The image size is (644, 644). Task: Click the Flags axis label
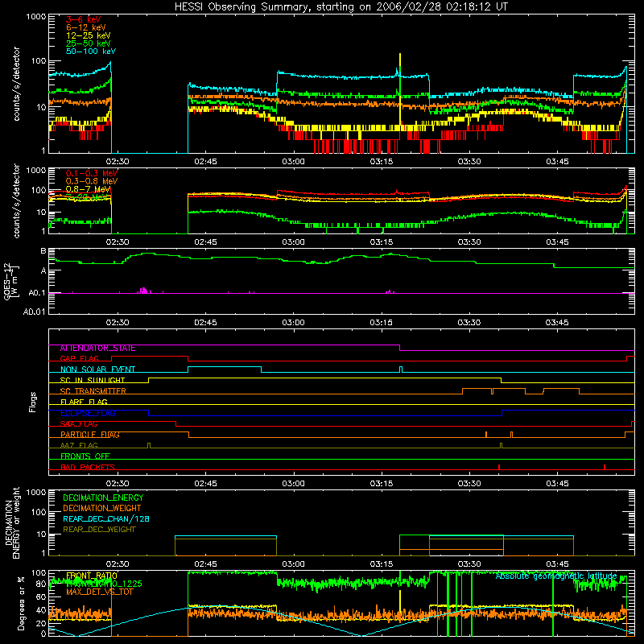point(32,402)
